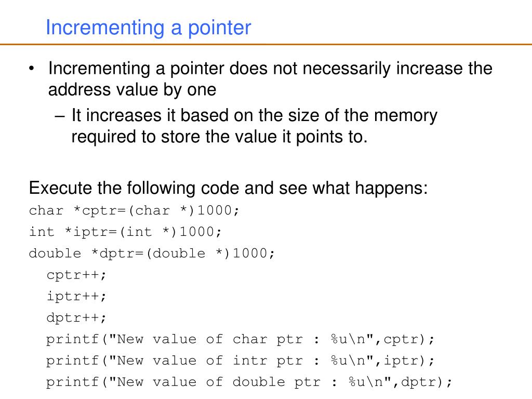The image size is (532, 399).
Task: Click the word 'necessarily' in first bullet
Action: (x=347, y=69)
